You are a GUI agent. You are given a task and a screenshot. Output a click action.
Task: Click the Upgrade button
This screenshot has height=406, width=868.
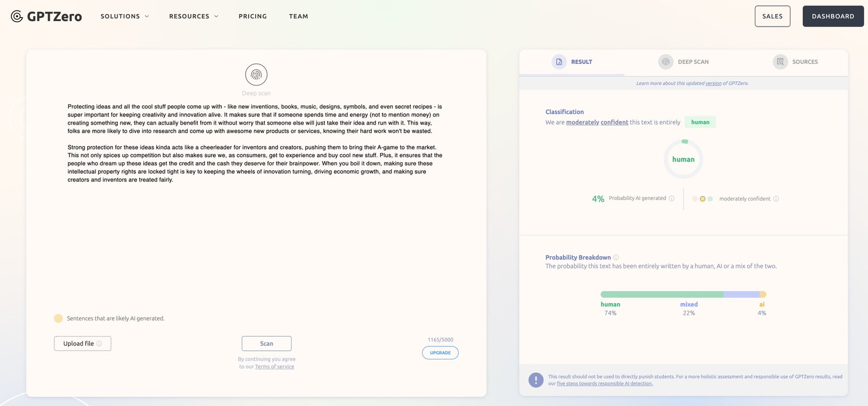[x=440, y=353]
